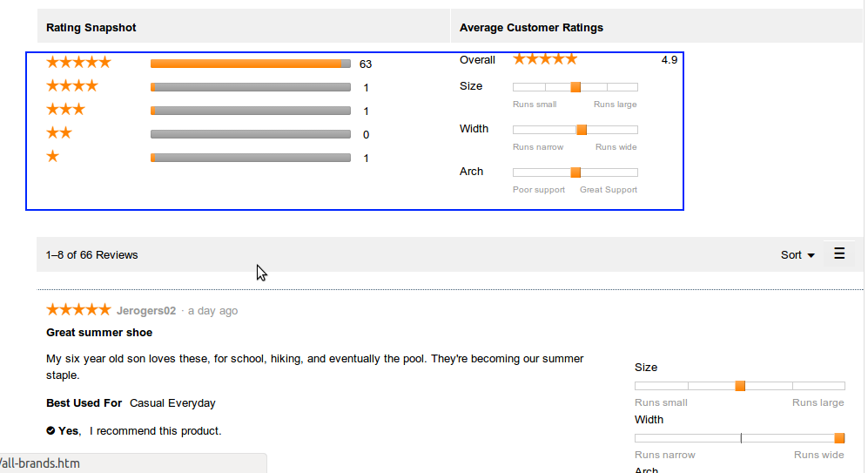Click the average Size slider marker

tap(575, 87)
